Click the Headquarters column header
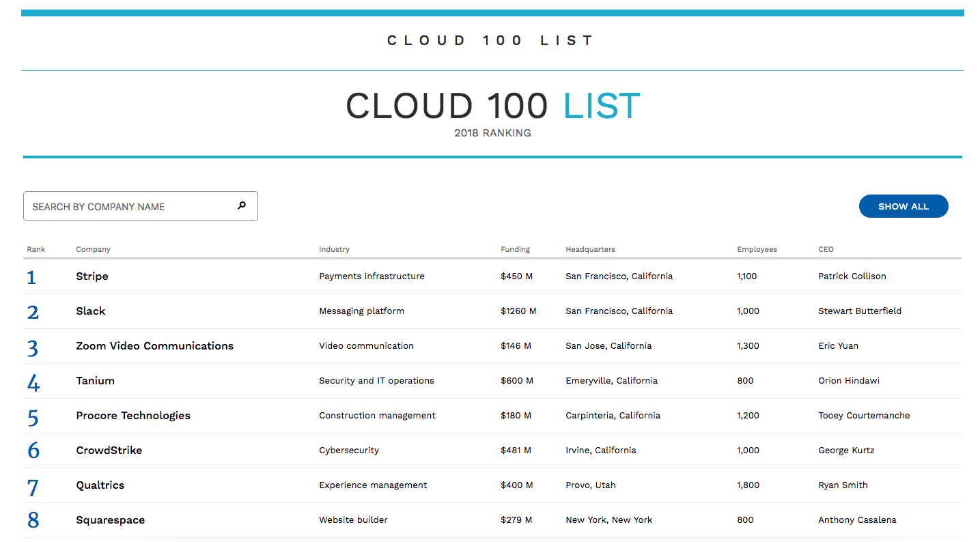The height and width of the screenshot is (542, 980). [590, 249]
